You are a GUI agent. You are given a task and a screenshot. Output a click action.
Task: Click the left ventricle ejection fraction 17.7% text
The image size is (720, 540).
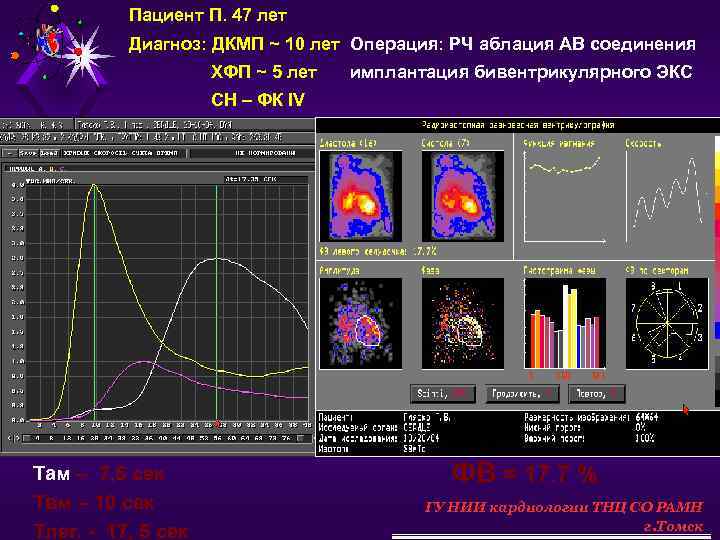coord(378,251)
